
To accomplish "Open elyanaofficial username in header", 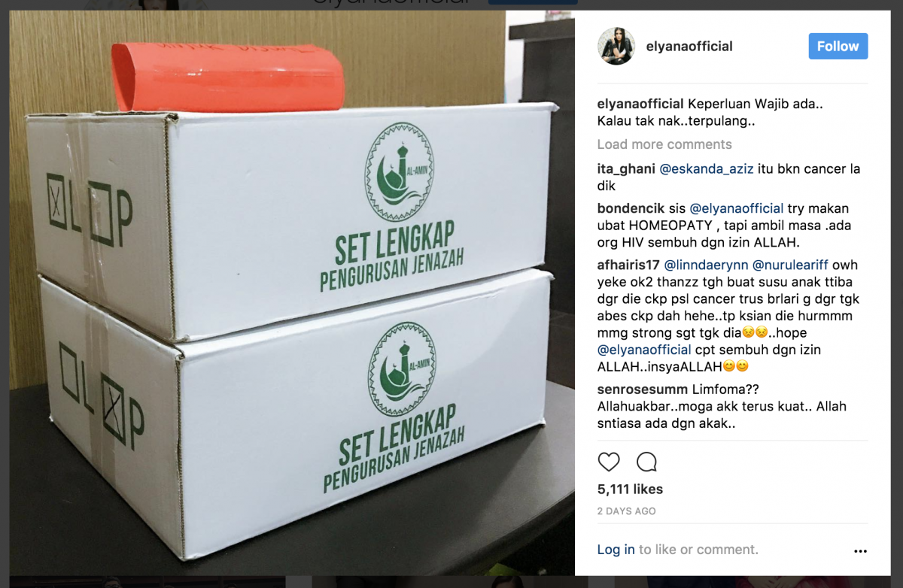I will (689, 47).
